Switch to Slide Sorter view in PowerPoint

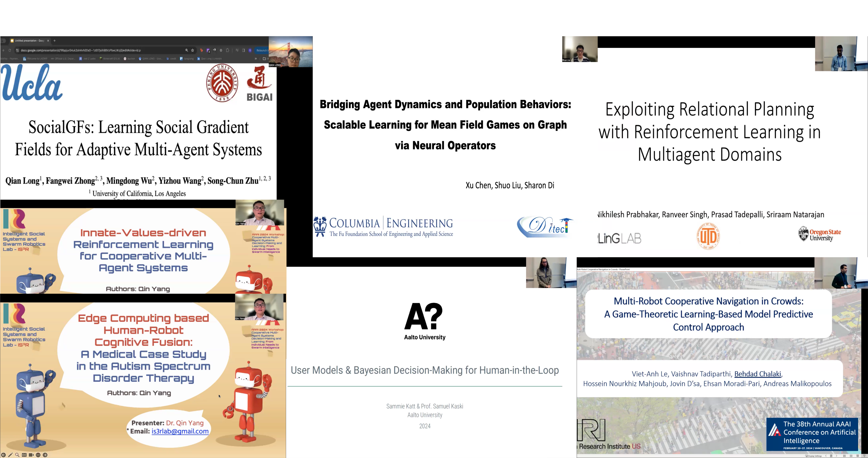[851, 456]
